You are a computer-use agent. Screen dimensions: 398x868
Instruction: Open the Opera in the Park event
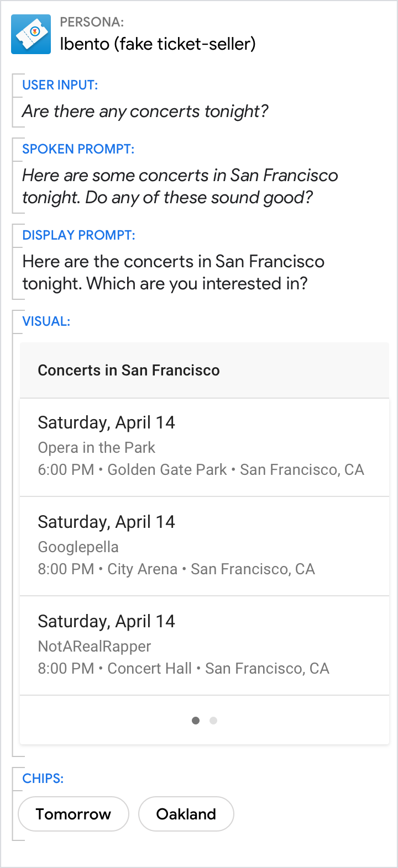click(204, 447)
